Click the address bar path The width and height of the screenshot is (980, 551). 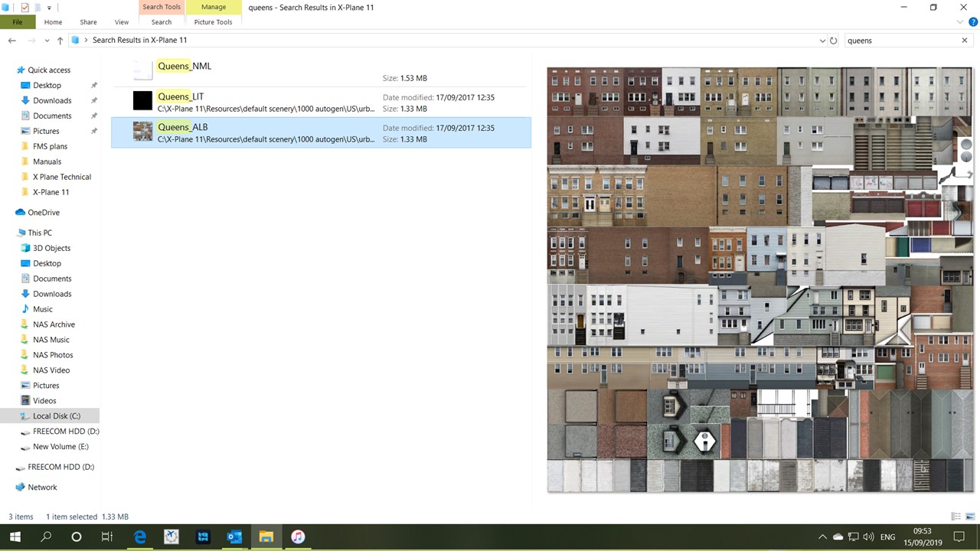coord(140,41)
